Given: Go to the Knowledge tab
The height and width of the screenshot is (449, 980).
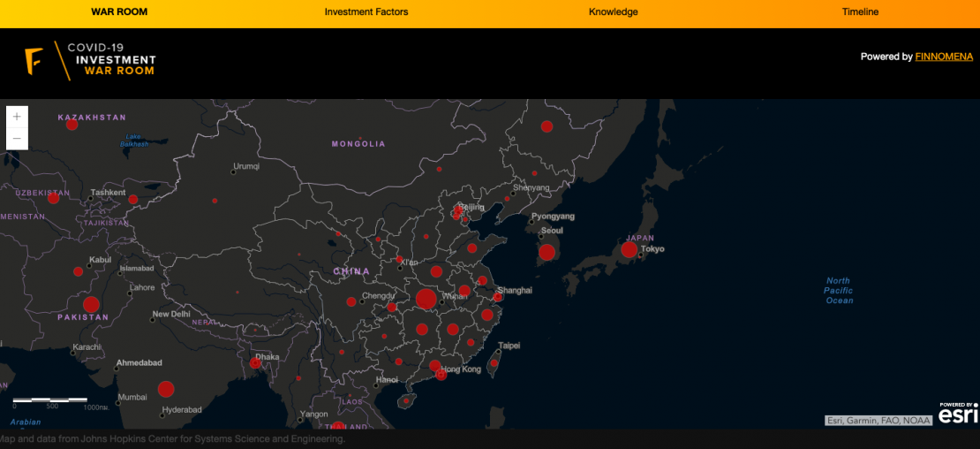Looking at the screenshot, I should [613, 12].
